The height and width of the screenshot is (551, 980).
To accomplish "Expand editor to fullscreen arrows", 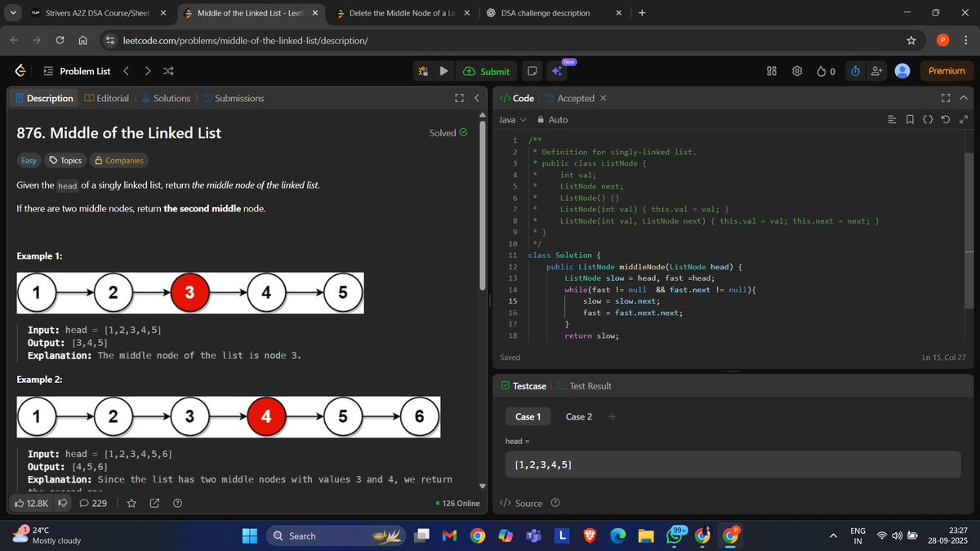I will [964, 120].
